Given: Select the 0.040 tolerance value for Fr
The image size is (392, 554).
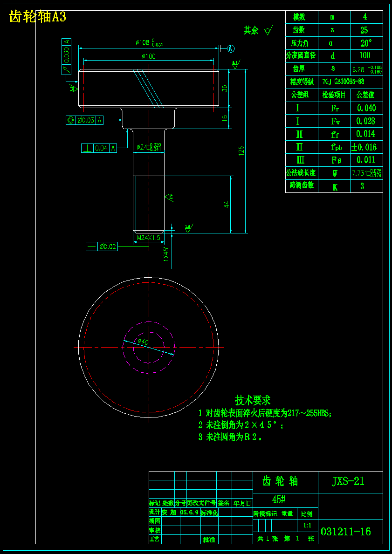Looking at the screenshot, I should (366, 108).
